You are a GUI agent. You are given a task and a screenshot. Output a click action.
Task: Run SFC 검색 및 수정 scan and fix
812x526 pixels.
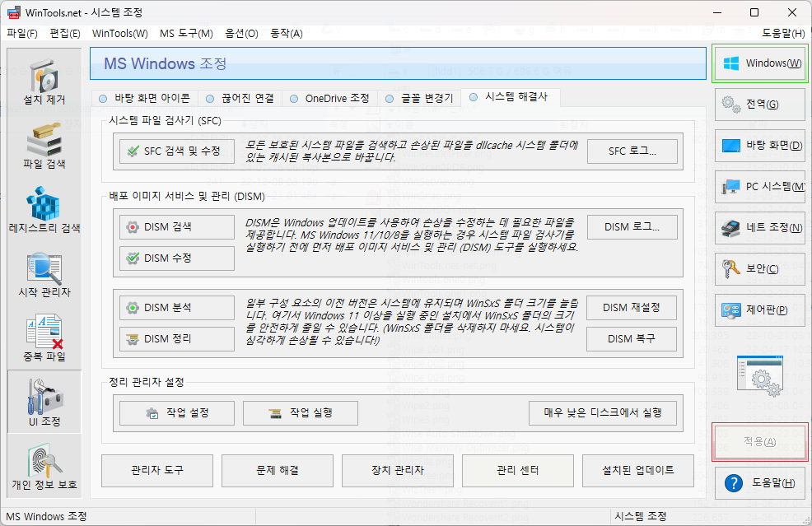coord(176,151)
